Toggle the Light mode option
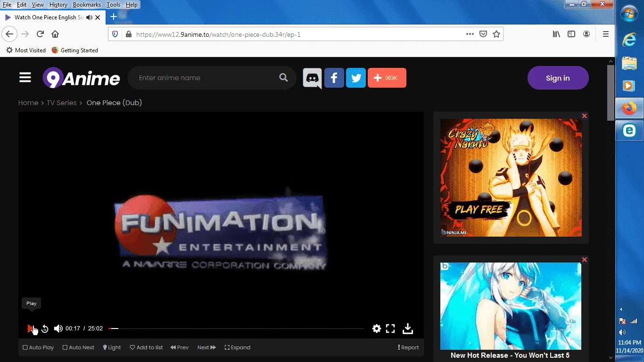 point(112,347)
